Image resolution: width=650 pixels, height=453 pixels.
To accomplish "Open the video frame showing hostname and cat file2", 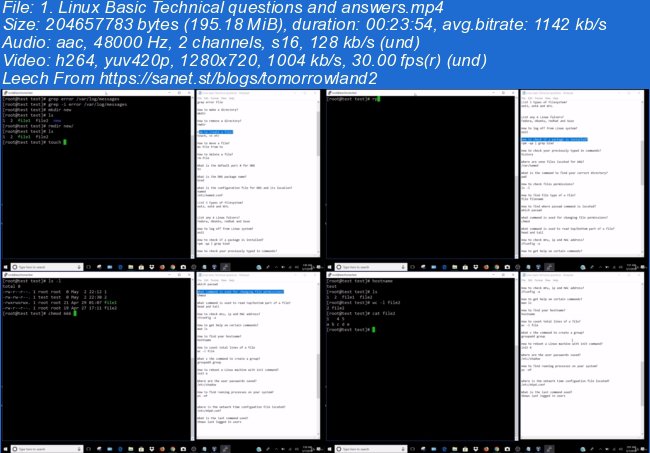I will tap(486, 362).
